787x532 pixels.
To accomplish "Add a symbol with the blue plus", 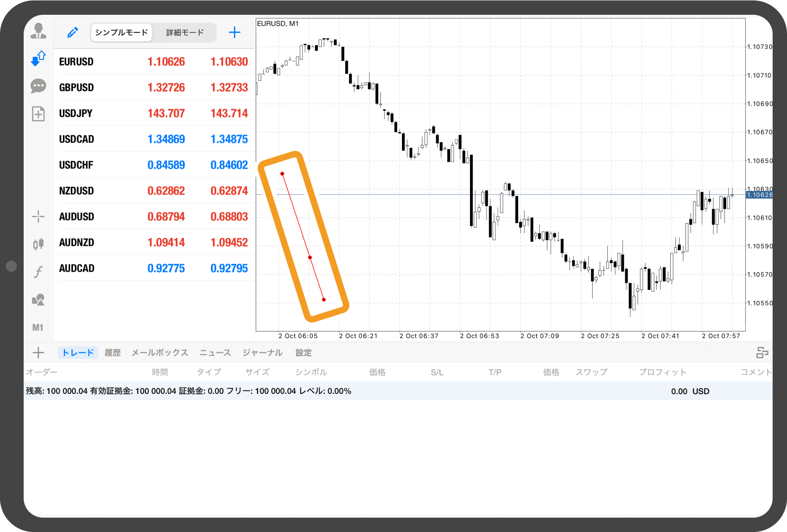I will tap(235, 33).
